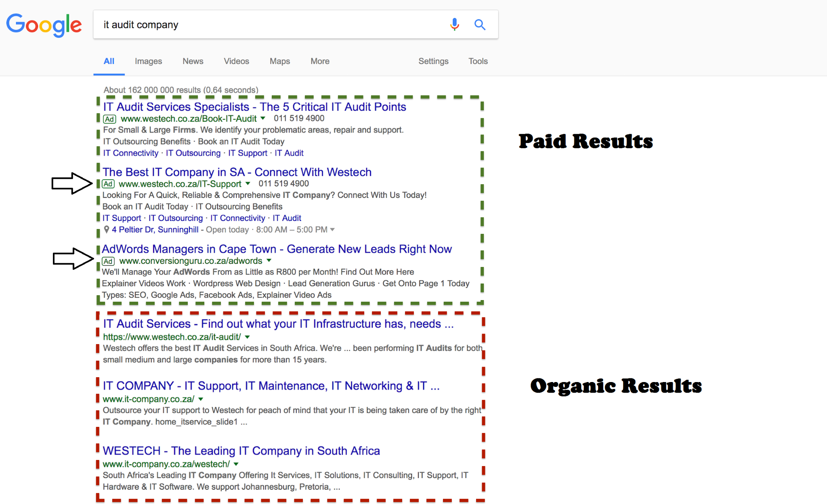Open the More search categories dropdown

[x=319, y=61]
